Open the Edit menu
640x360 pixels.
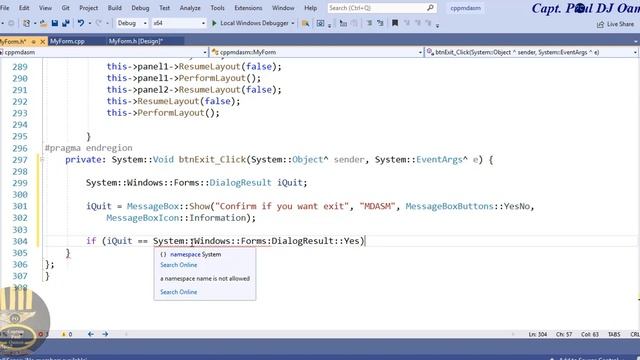[24, 8]
